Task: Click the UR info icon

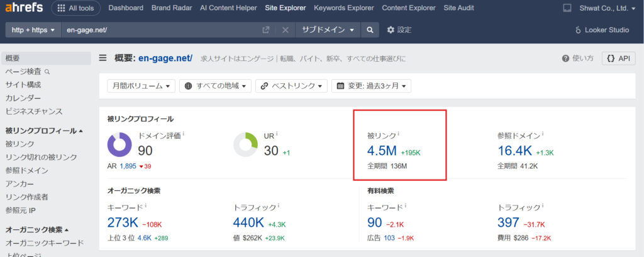Action: (x=277, y=134)
